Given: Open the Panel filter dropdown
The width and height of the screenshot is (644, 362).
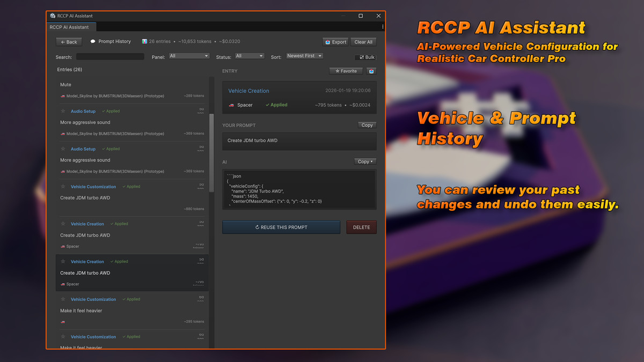Looking at the screenshot, I should tap(189, 56).
